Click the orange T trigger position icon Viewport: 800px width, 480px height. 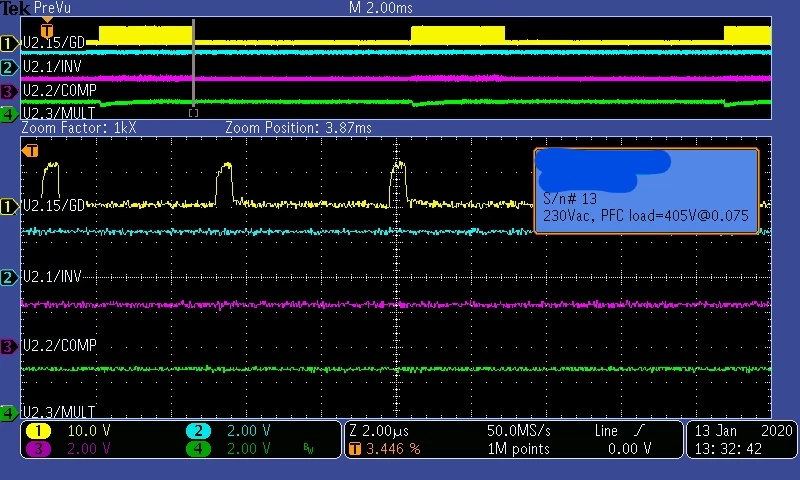tap(355, 449)
